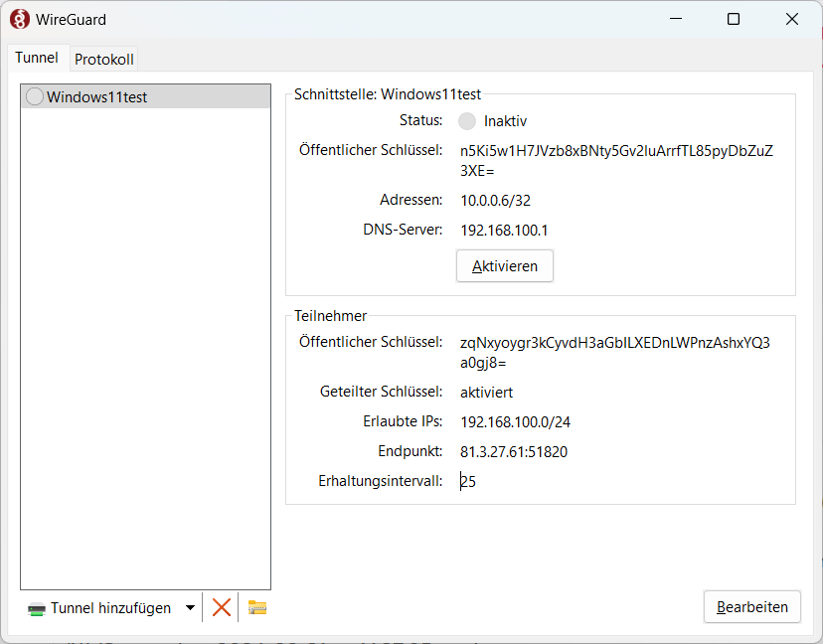This screenshot has width=823, height=644.
Task: Minimize the WireGuard window
Action: pyautogui.click(x=676, y=20)
